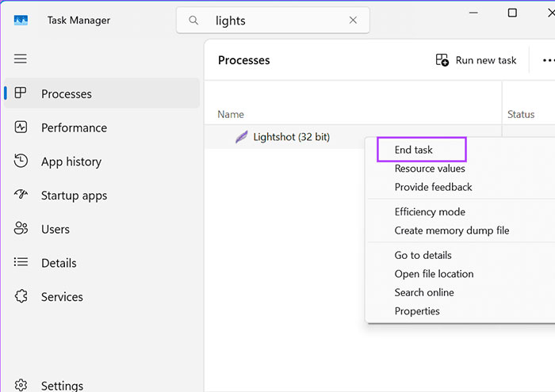Viewport: 555px width, 392px height.
Task: Switch to the Users page
Action: pos(55,229)
